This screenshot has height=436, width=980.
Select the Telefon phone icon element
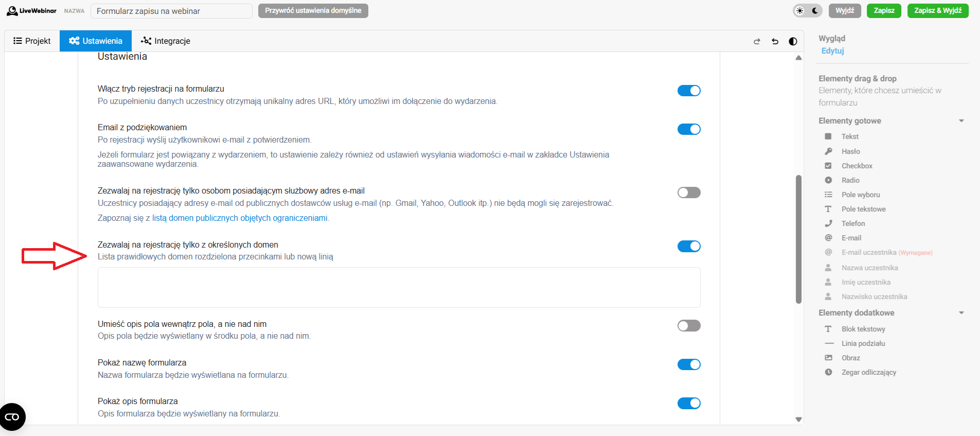[x=828, y=223]
